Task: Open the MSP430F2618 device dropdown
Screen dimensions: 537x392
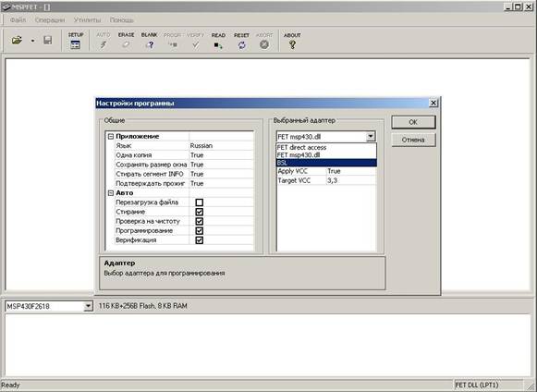Action: coord(88,306)
